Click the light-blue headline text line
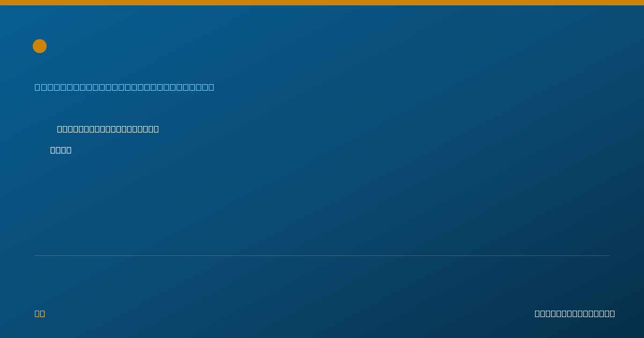The image size is (644, 338). coord(125,87)
